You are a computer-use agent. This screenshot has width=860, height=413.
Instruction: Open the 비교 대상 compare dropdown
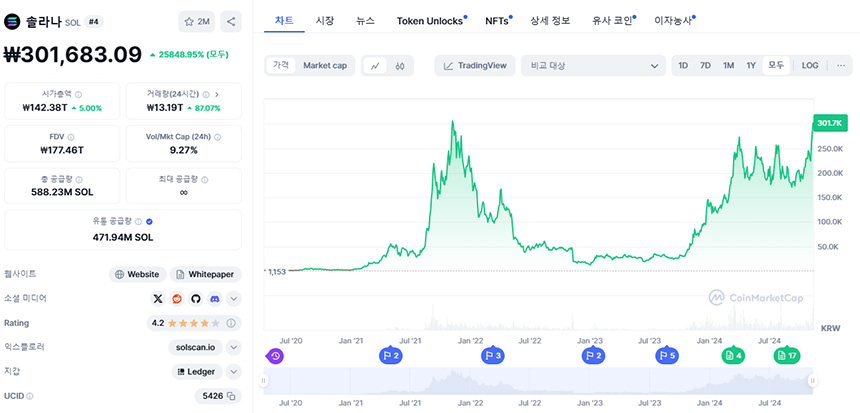[x=593, y=66]
